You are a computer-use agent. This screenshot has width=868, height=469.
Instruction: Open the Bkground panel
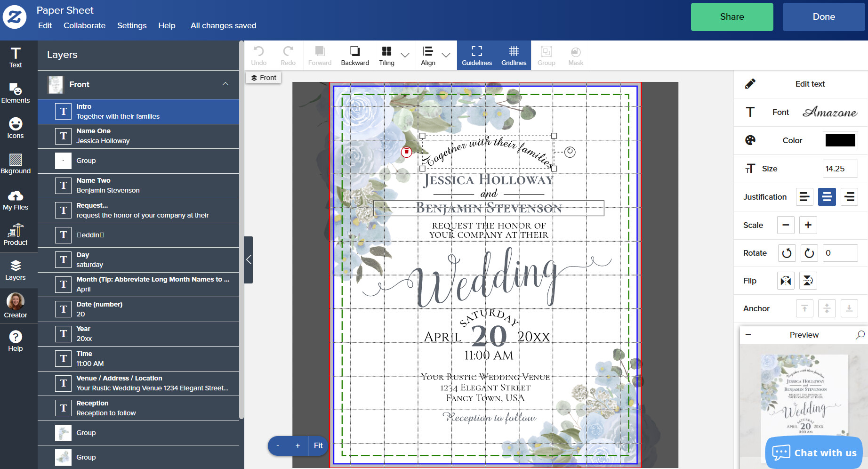coord(16,163)
